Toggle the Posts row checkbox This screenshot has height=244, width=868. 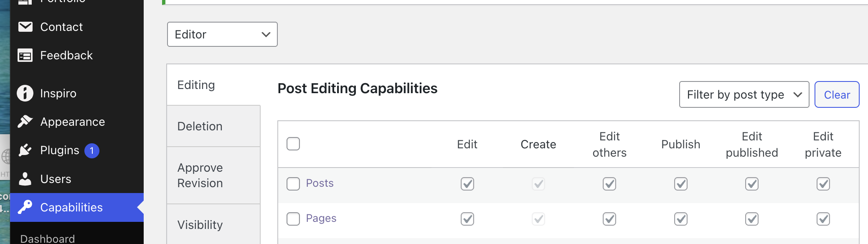tap(293, 183)
